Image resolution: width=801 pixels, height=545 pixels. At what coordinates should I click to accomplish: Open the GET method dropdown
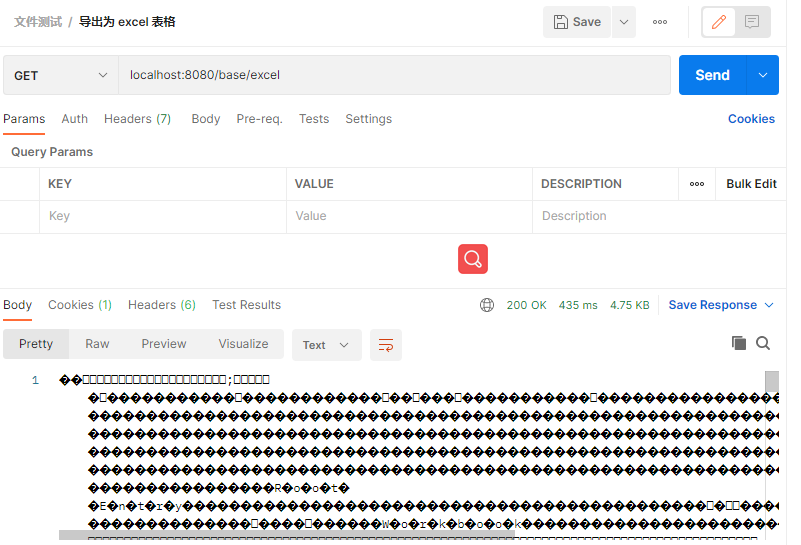[x=61, y=76]
